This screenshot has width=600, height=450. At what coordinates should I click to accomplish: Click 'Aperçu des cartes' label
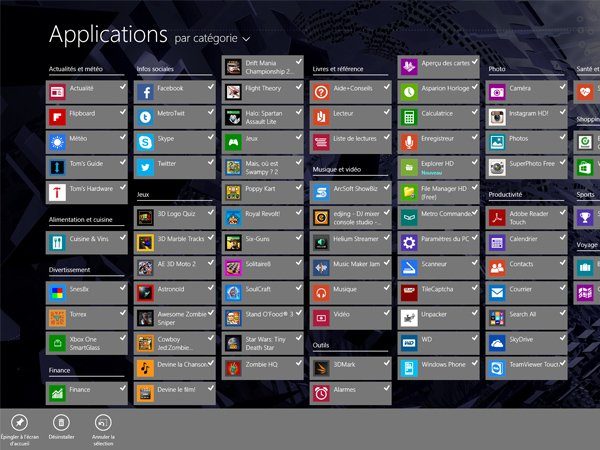(445, 63)
